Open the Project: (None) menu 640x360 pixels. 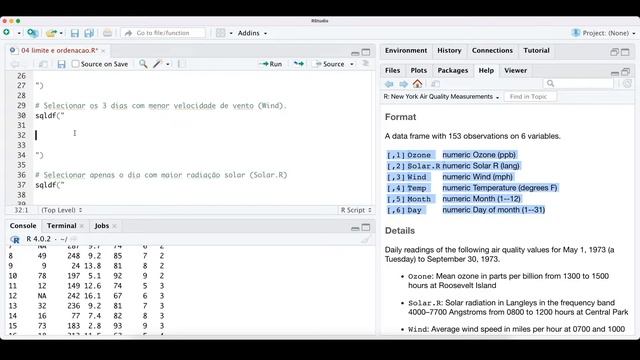click(604, 33)
